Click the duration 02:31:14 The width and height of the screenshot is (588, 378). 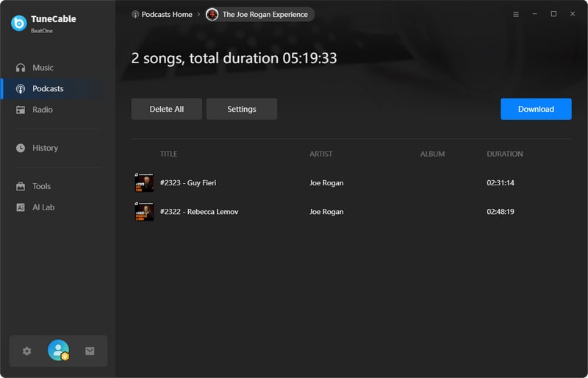point(501,183)
